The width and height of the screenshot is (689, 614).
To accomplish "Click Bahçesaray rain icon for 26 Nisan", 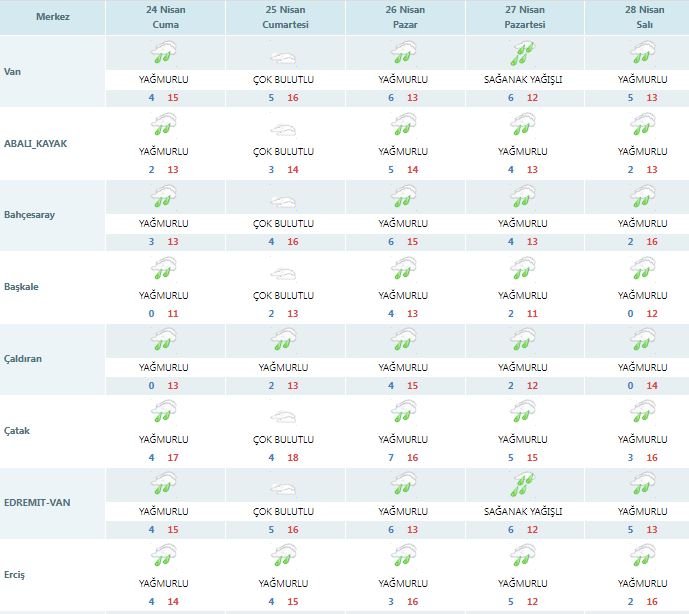I will click(x=403, y=198).
